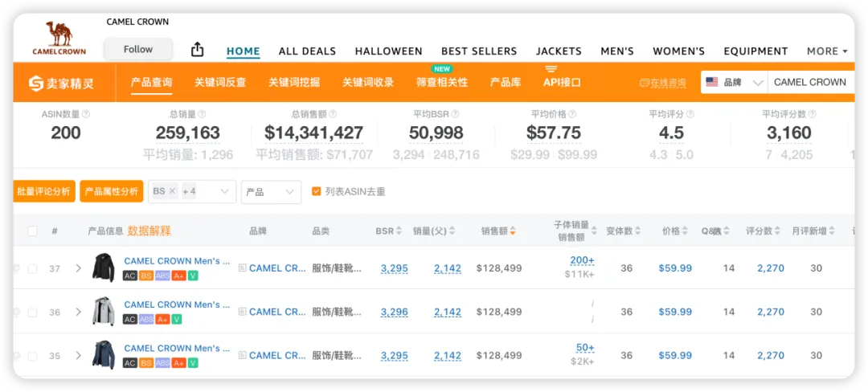This screenshot has height=392, width=868.
Task: Sort by 销售额 column arrow
Action: pos(513,231)
